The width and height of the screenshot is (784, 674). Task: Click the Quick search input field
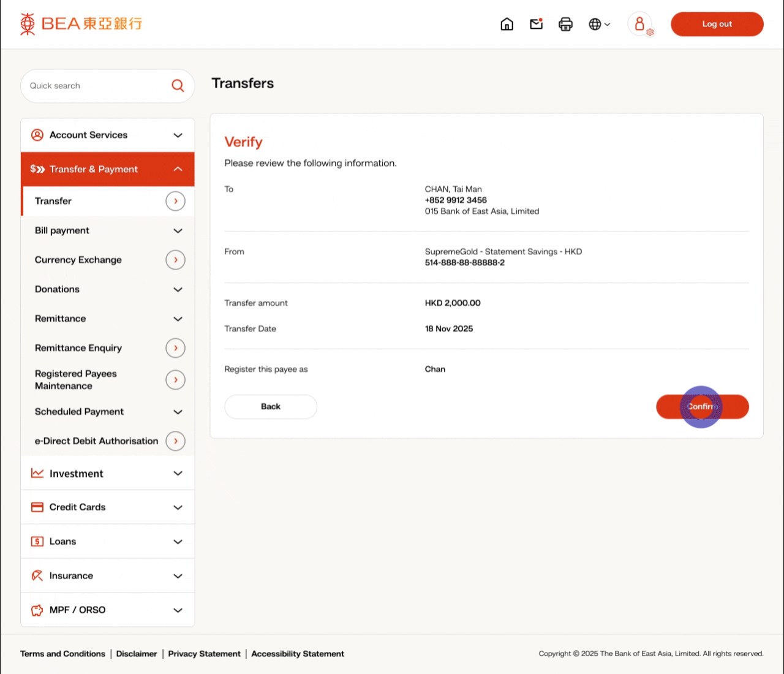coord(95,86)
